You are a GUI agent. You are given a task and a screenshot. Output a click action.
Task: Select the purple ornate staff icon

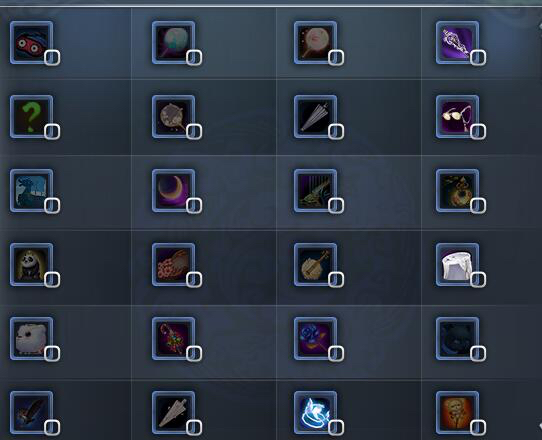(457, 43)
